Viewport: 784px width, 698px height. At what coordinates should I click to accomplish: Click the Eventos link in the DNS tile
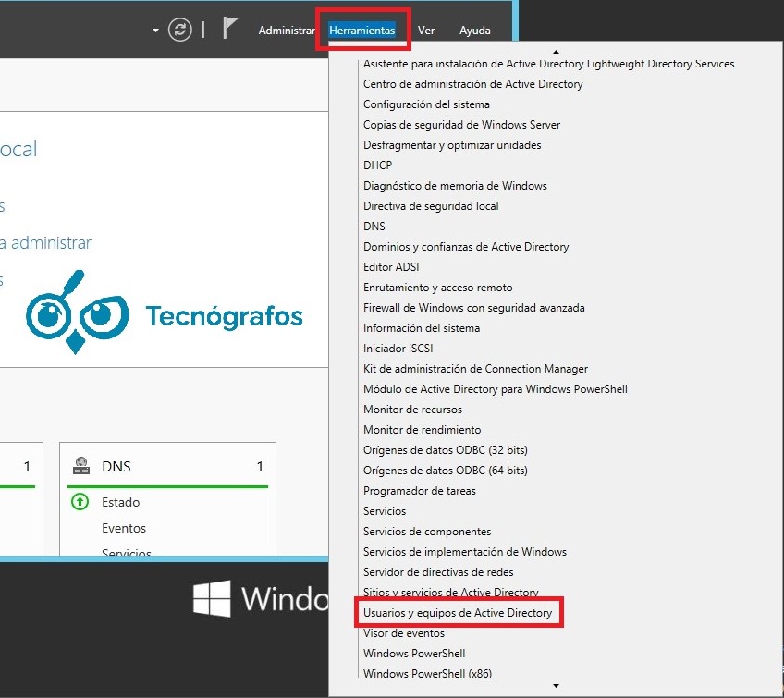click(x=124, y=528)
